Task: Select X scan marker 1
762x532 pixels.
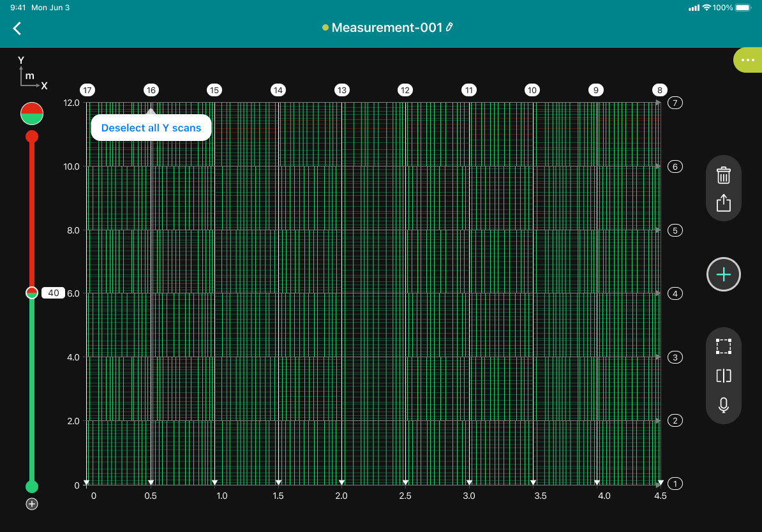Action: (x=675, y=484)
